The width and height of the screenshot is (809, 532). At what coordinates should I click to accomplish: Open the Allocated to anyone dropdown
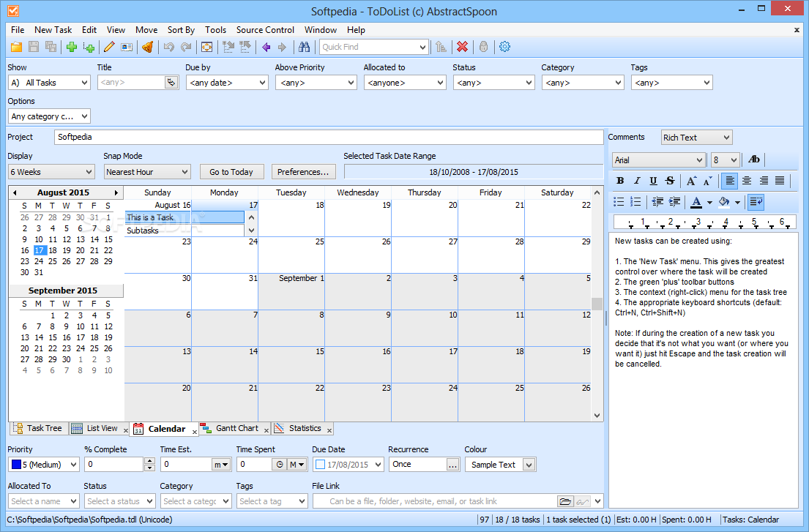(x=405, y=83)
